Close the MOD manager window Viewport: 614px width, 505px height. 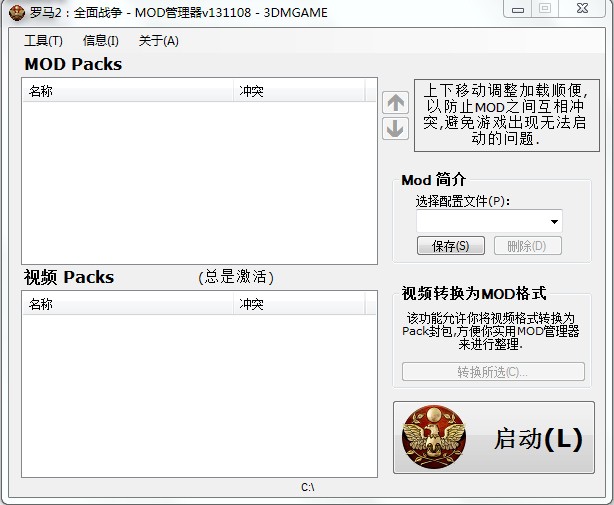click(582, 8)
